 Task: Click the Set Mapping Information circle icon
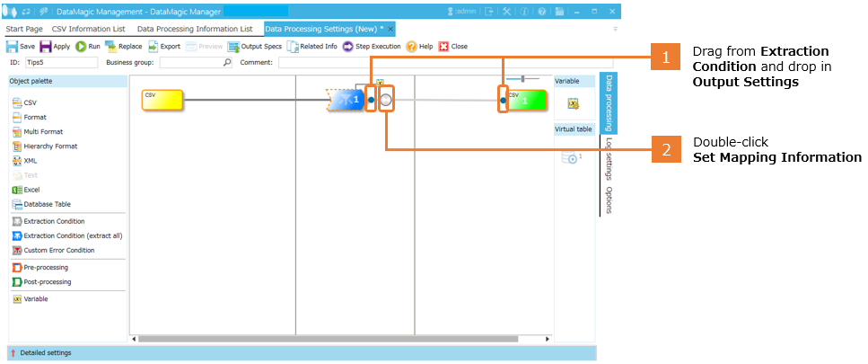(385, 101)
